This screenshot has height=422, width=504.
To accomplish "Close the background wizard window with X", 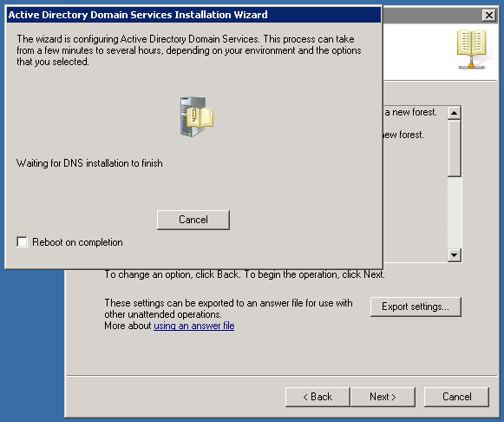I will point(489,15).
